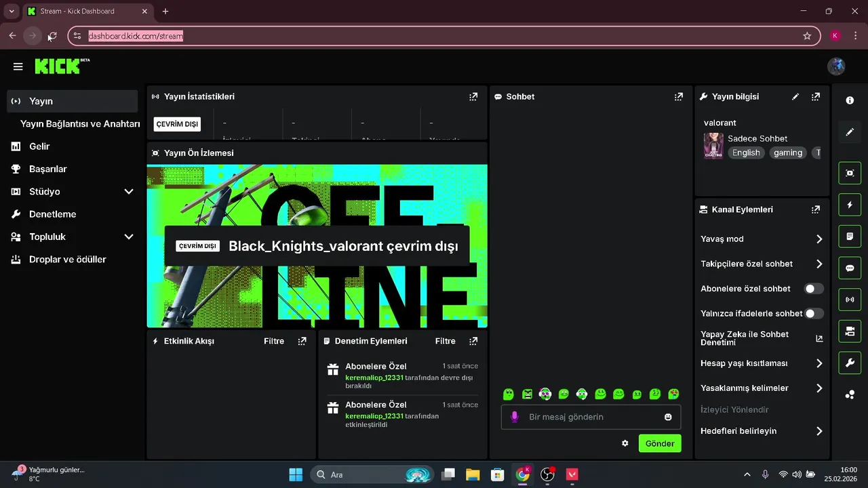Pop out the Yayın bilgisi panel
The height and width of the screenshot is (488, 868).
tap(816, 97)
